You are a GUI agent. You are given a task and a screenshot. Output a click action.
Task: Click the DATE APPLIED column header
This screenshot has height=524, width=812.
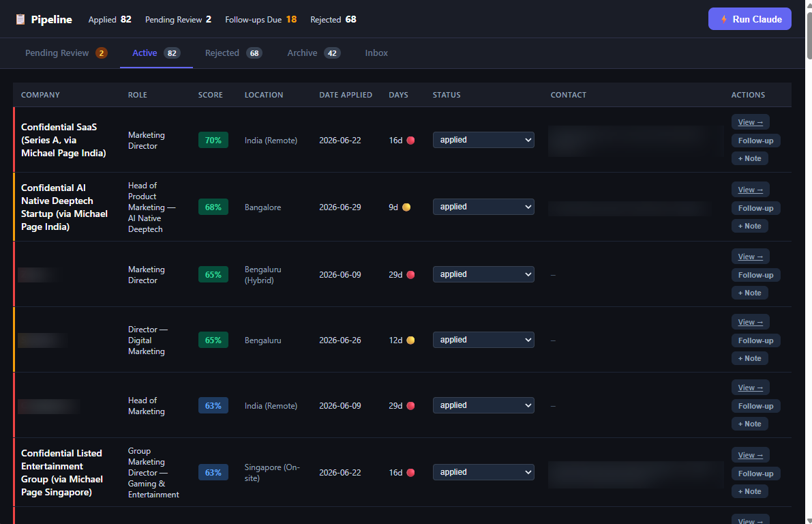(346, 95)
